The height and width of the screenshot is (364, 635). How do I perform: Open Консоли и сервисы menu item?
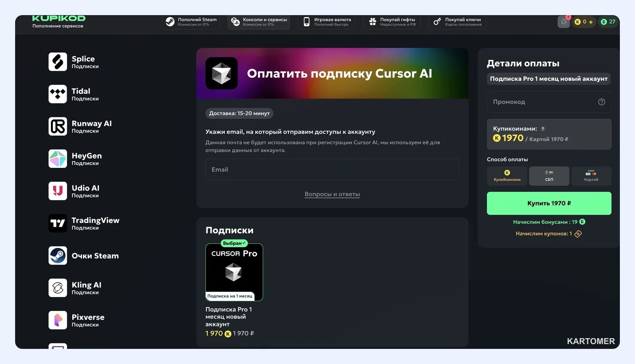pyautogui.click(x=259, y=22)
